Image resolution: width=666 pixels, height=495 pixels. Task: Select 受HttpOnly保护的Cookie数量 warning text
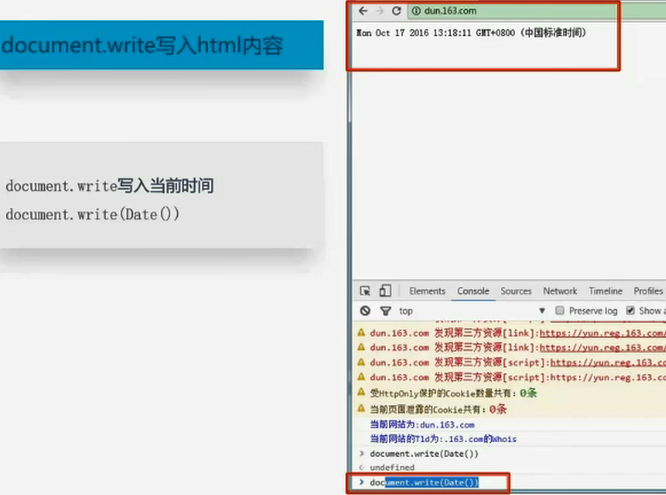point(453,393)
